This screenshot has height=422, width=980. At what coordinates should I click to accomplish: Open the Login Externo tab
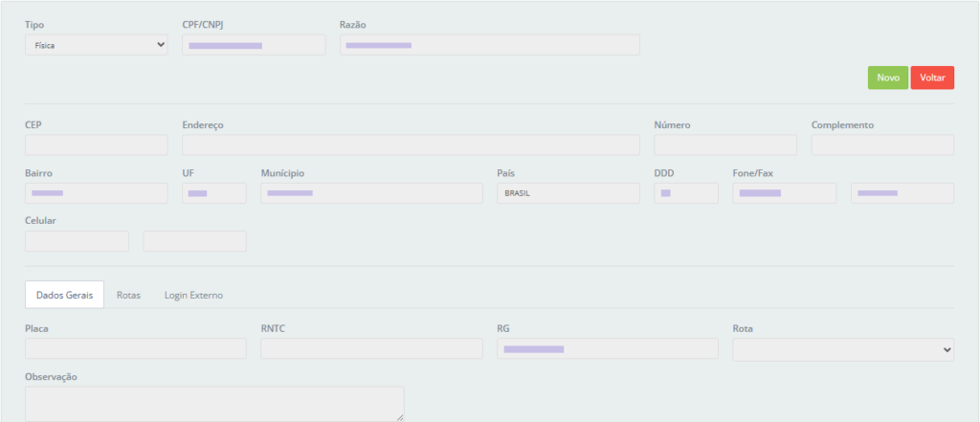click(x=193, y=295)
